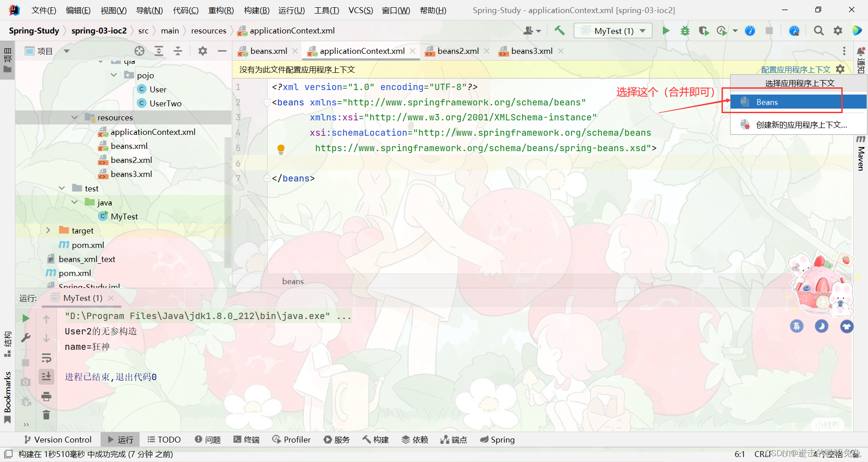Click line separator CRLF in status bar
This screenshot has width=868, height=462.
[x=763, y=454]
